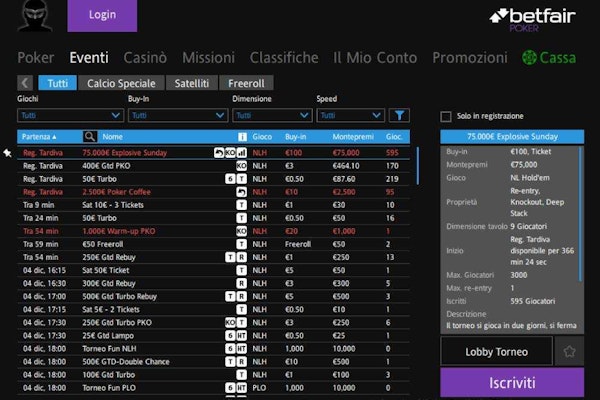
Task: Enable Solo in registrazione checkbox
Action: [x=446, y=116]
